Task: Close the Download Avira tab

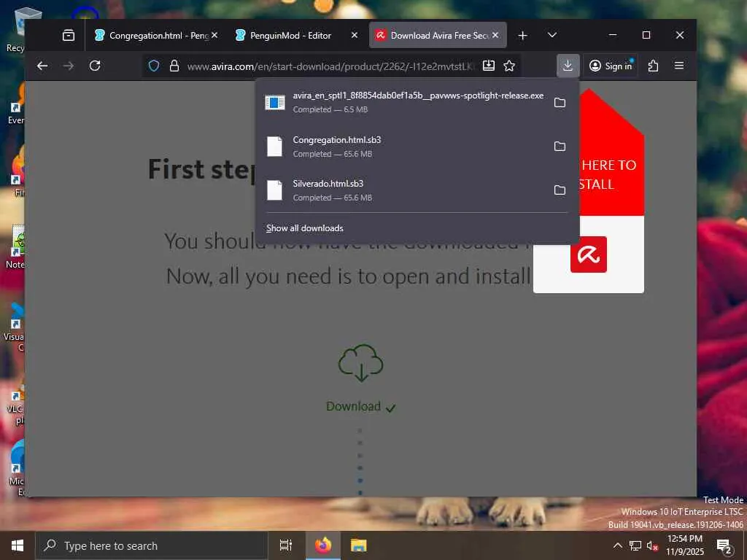Action: 495,35
